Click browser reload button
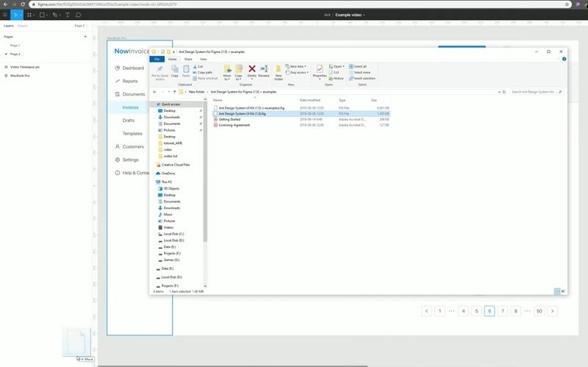 pyautogui.click(x=23, y=4)
